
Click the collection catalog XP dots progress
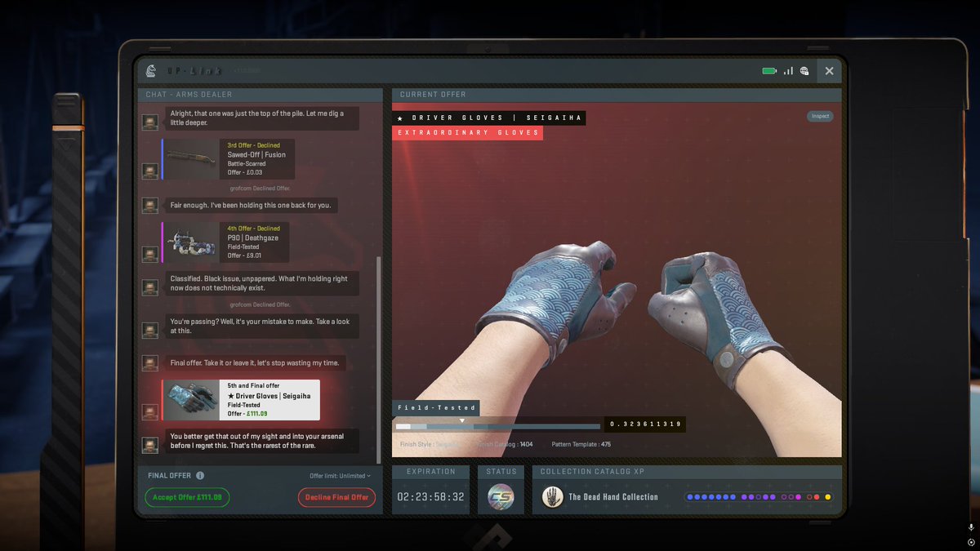(759, 496)
